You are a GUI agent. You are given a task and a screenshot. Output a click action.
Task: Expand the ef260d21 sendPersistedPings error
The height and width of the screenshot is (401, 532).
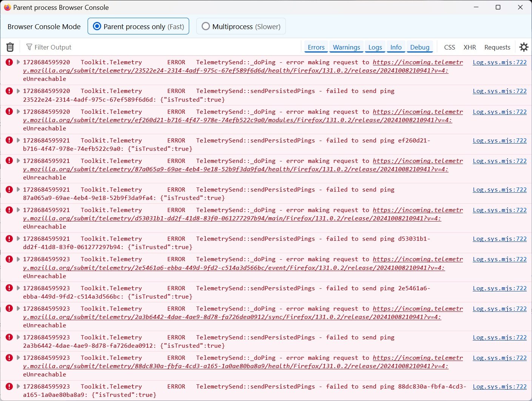coord(18,140)
